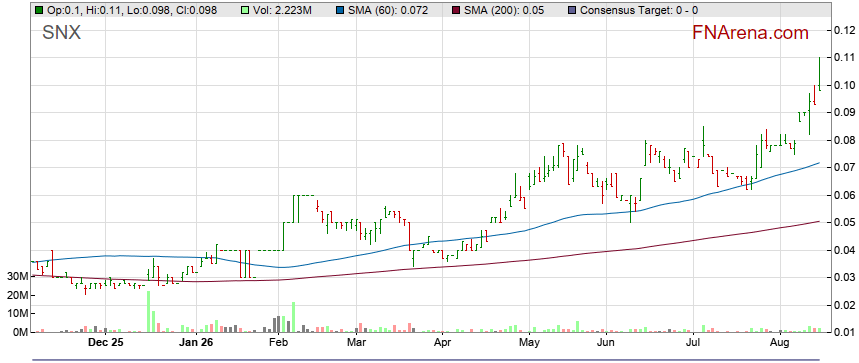Select the 'Consensus Target: 0 - 0' entry
Viewport: 859px width, 363px height.
(639, 10)
